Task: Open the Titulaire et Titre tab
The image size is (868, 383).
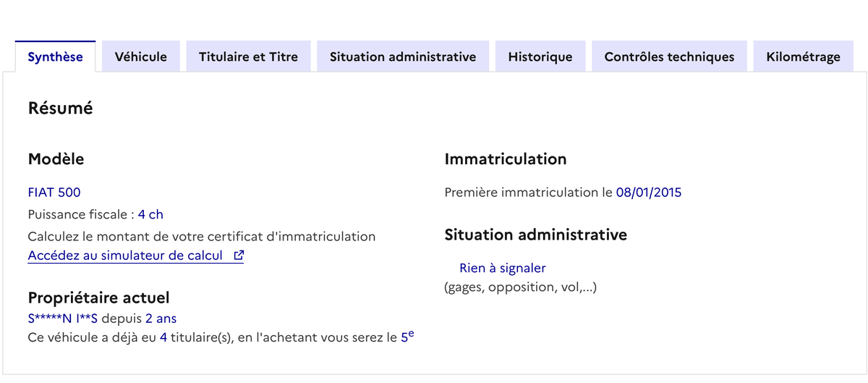Action: click(x=248, y=56)
